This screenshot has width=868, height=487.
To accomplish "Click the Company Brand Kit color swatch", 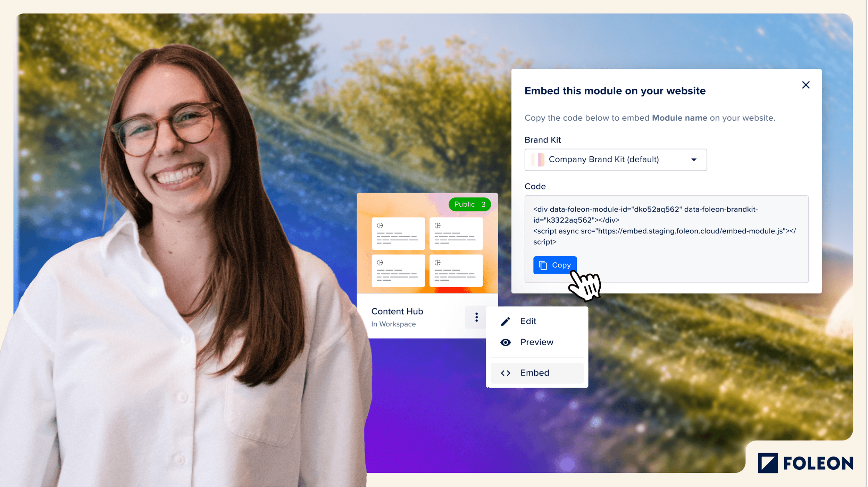I will 539,160.
